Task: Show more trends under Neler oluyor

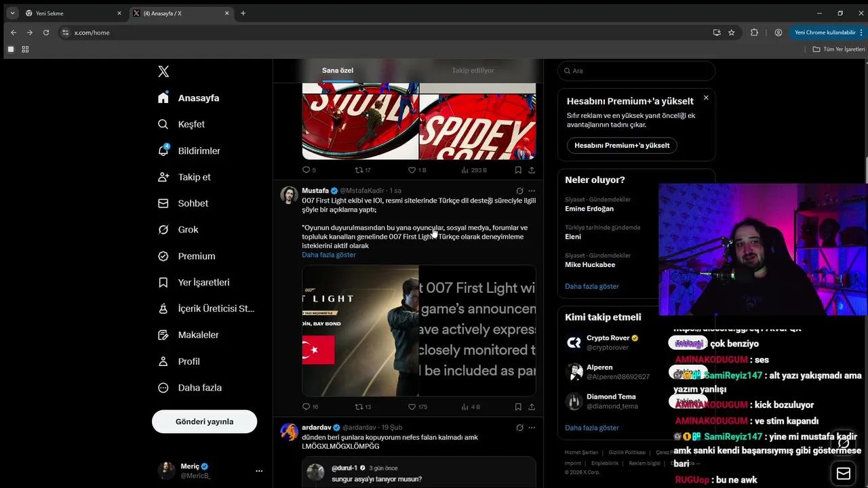Action: tap(592, 286)
